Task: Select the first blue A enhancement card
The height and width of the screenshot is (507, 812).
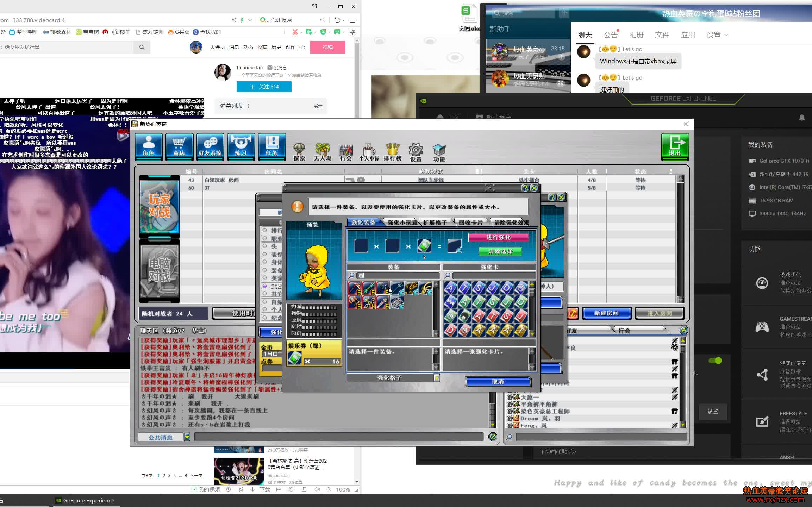Action: 450,288
